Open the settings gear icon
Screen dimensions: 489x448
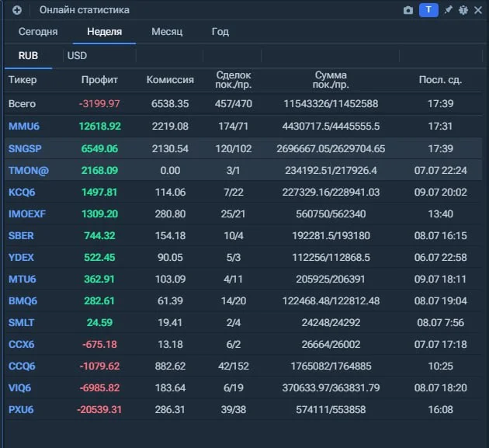[x=463, y=10]
